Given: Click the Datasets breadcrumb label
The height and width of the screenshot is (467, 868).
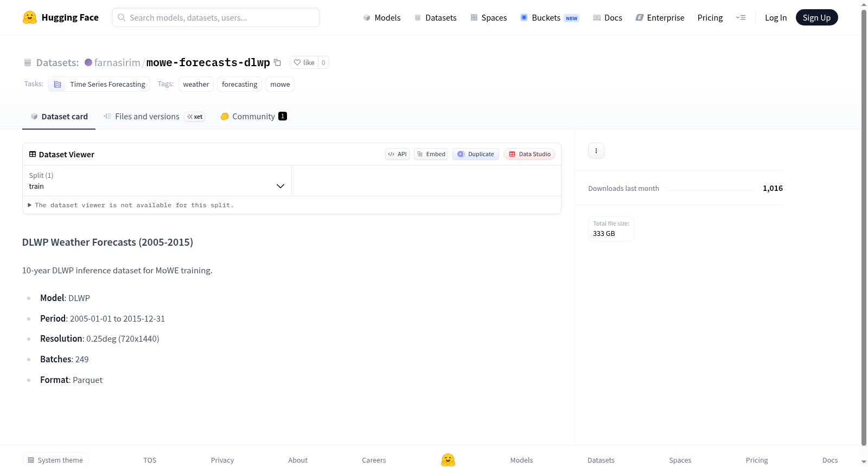Looking at the screenshot, I should point(58,62).
